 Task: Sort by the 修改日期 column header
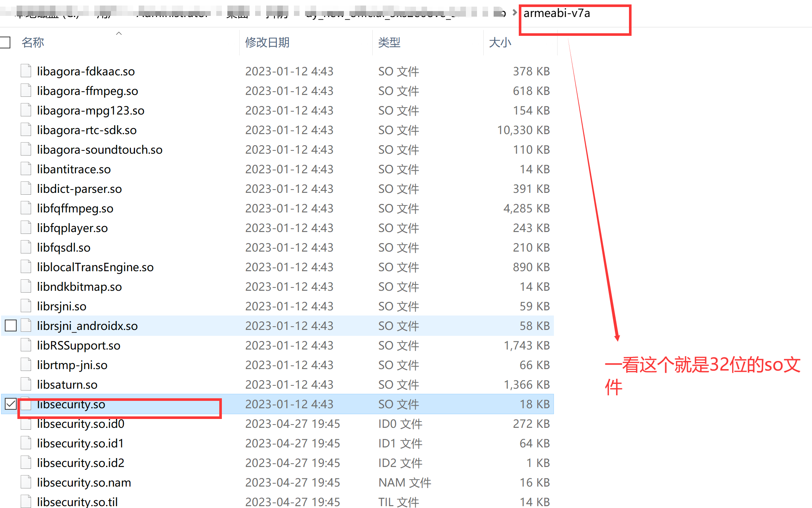point(267,42)
